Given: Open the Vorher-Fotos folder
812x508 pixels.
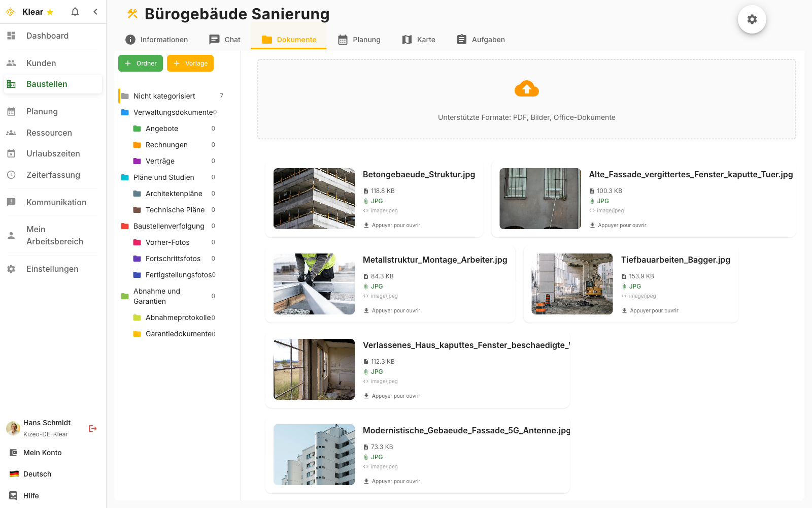Looking at the screenshot, I should (x=168, y=242).
